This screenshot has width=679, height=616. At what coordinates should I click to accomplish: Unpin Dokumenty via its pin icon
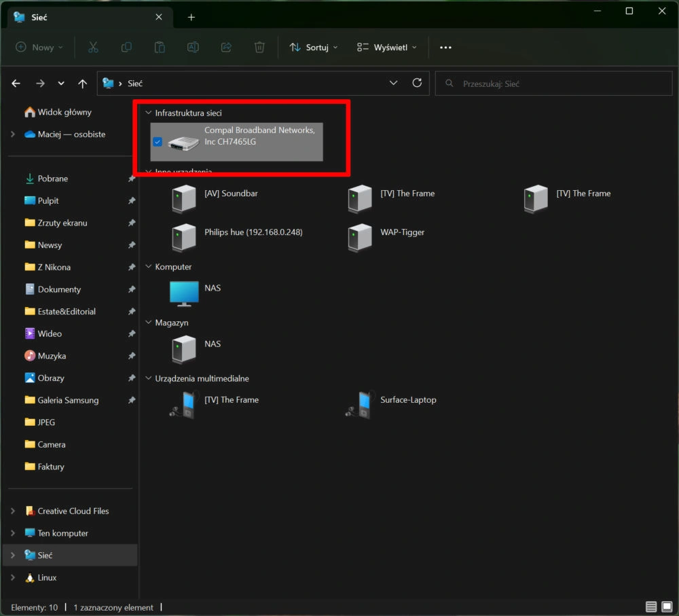pos(132,289)
